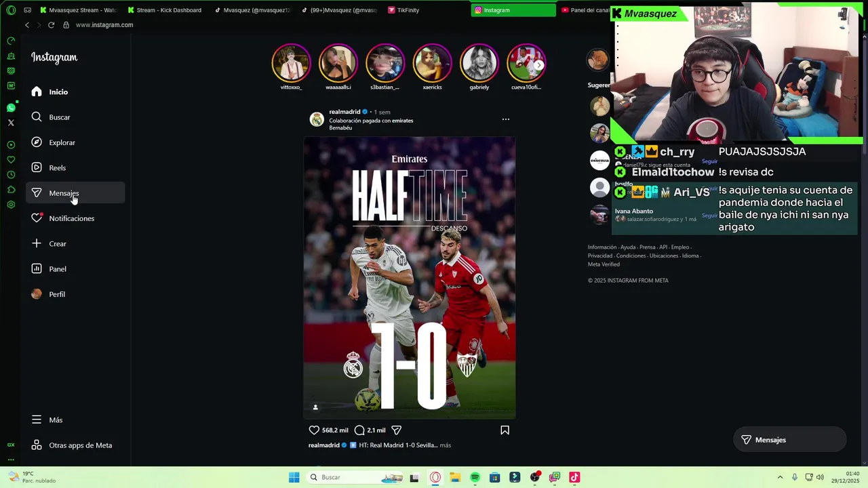The width and height of the screenshot is (868, 488).
Task: Save the post with bookmark icon
Action: tap(505, 430)
